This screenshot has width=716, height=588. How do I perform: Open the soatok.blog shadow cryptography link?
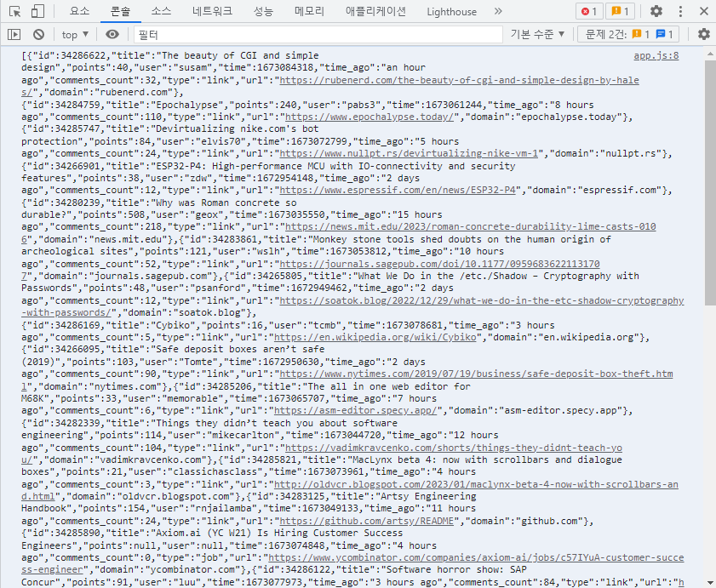482,300
